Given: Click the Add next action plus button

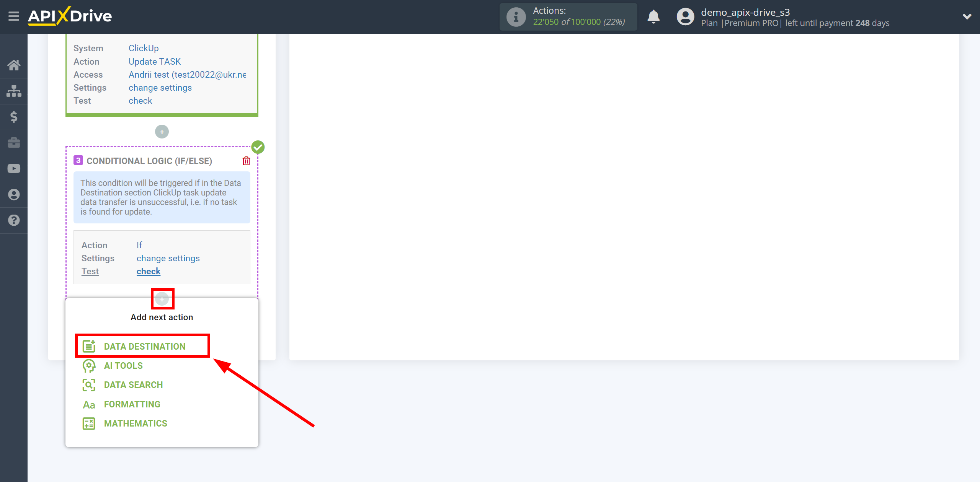Looking at the screenshot, I should [x=163, y=299].
